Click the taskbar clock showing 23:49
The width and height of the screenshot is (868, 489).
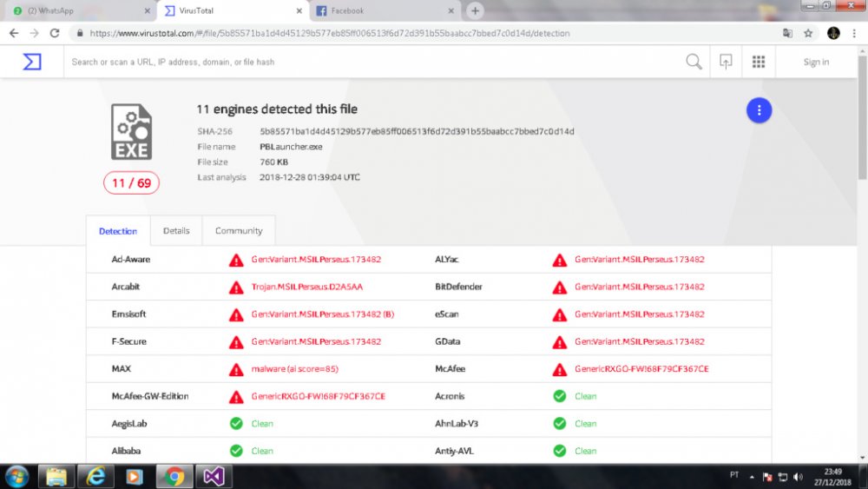[x=832, y=477]
